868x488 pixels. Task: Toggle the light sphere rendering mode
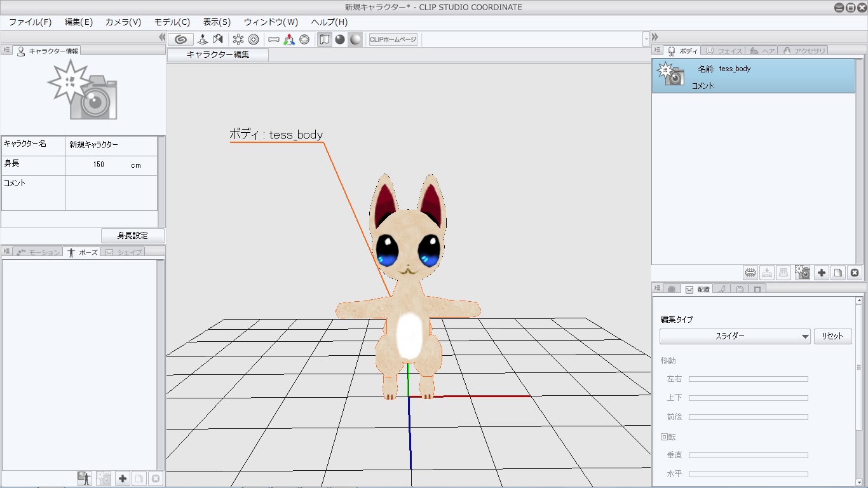(x=356, y=39)
